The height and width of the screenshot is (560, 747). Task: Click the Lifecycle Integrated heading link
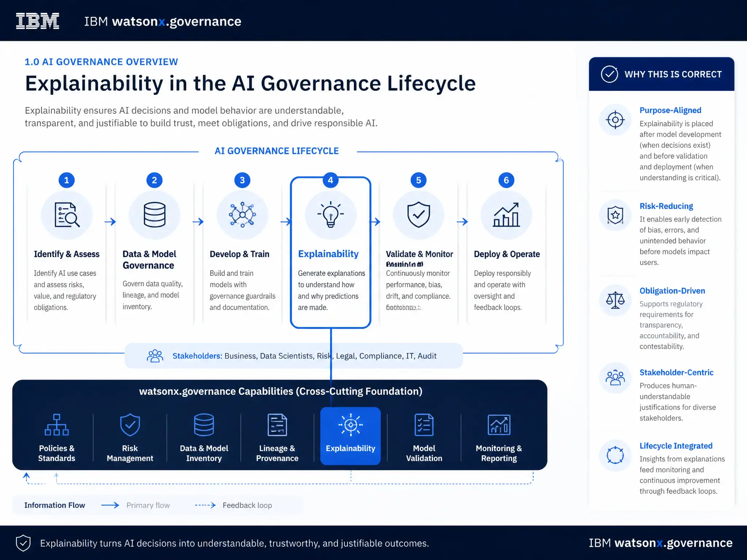click(x=676, y=446)
